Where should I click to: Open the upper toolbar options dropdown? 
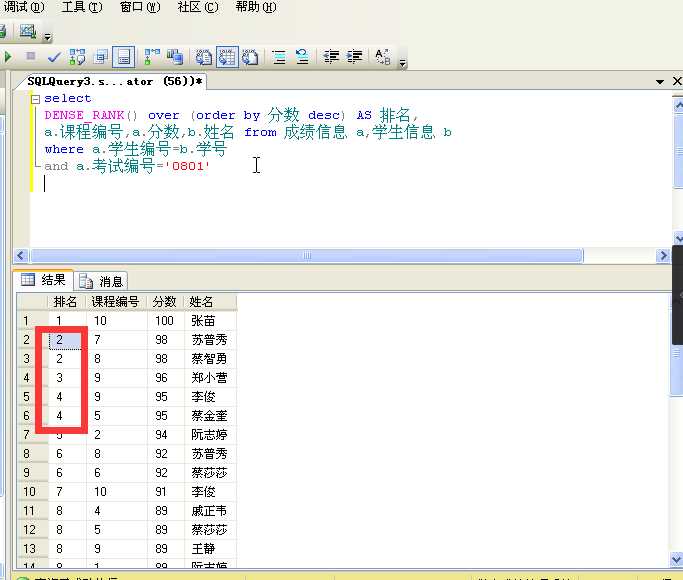pyautogui.click(x=47, y=37)
